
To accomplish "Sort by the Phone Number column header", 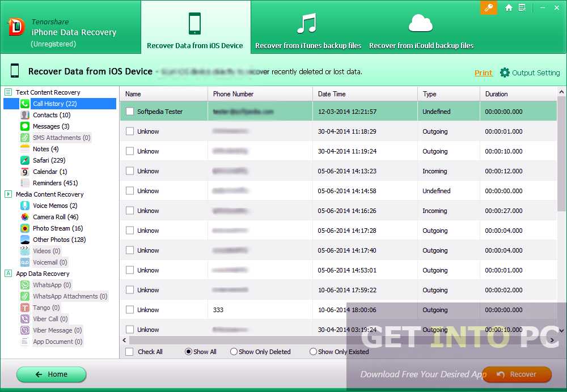I will pos(260,94).
